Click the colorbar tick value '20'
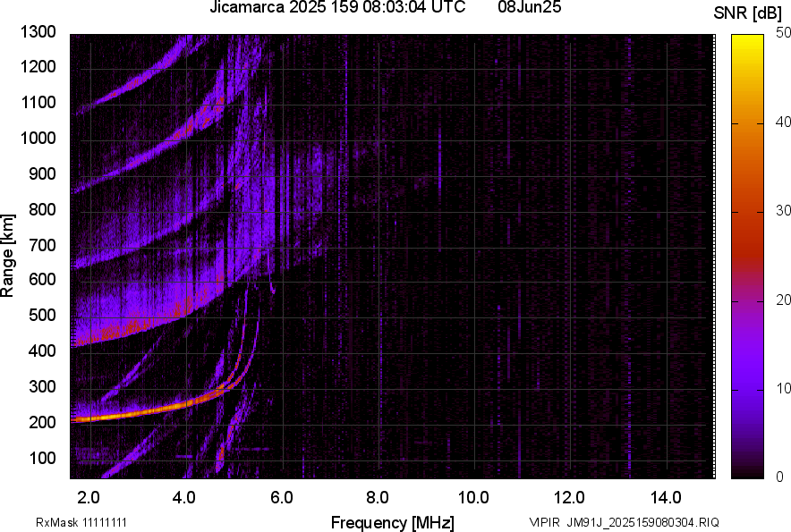 click(x=784, y=300)
